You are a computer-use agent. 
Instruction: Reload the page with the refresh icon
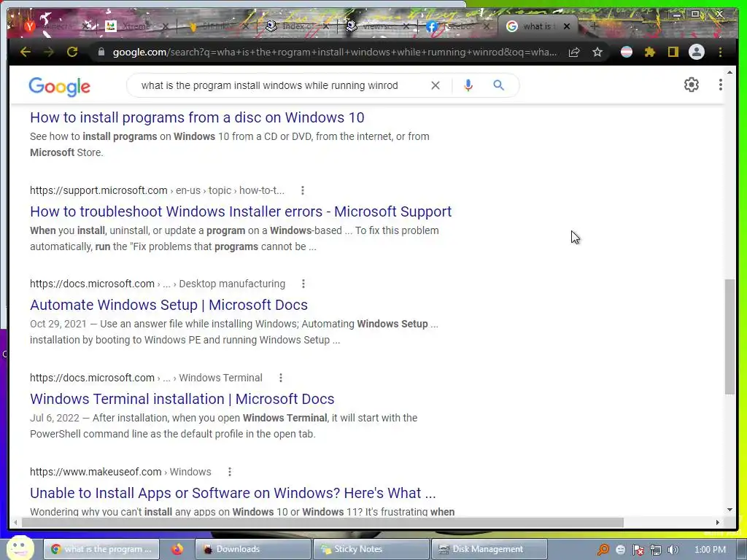(x=72, y=52)
